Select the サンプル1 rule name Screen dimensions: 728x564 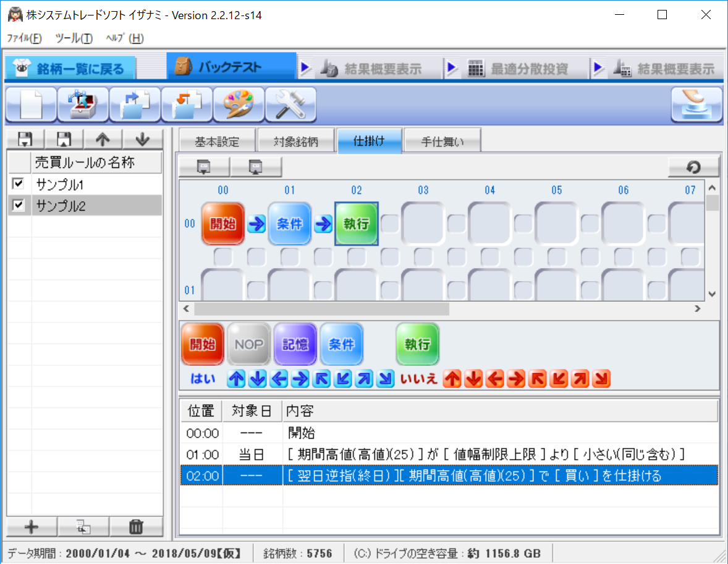point(60,185)
